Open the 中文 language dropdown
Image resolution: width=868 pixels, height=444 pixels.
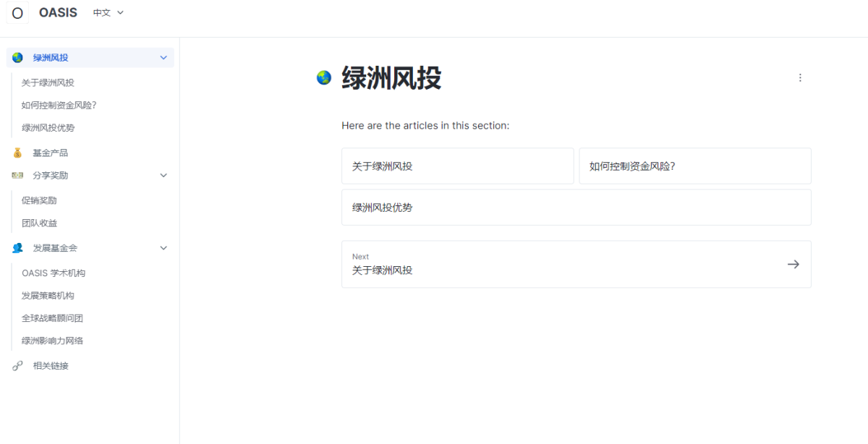[x=107, y=12]
